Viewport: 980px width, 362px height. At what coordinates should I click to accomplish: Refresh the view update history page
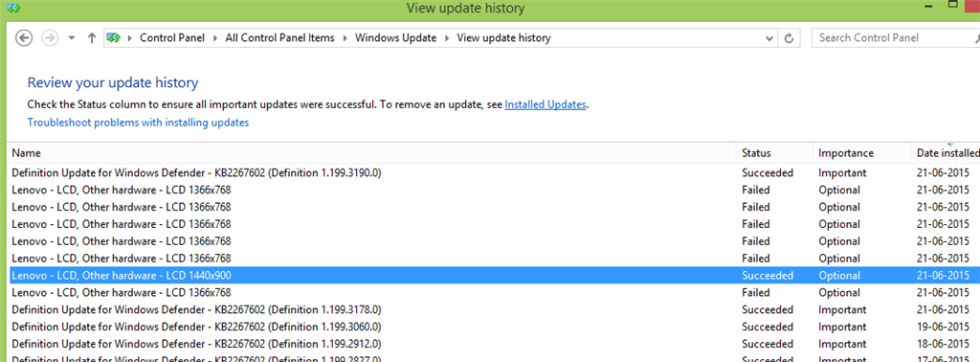[789, 38]
